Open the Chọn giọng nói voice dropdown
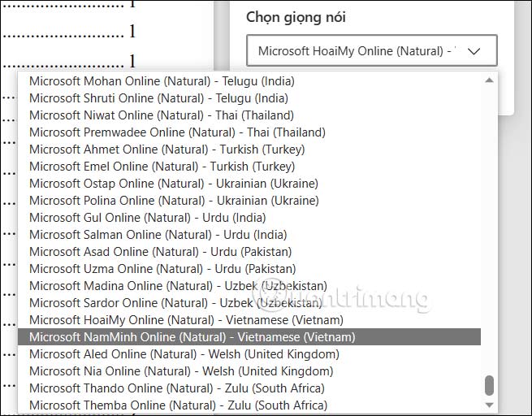 (371, 50)
